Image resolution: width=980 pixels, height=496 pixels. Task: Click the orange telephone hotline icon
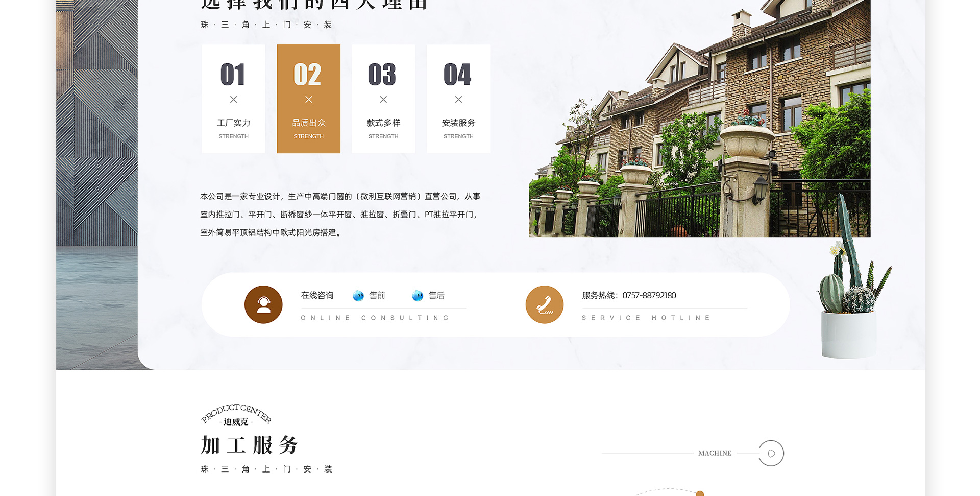pos(544,304)
